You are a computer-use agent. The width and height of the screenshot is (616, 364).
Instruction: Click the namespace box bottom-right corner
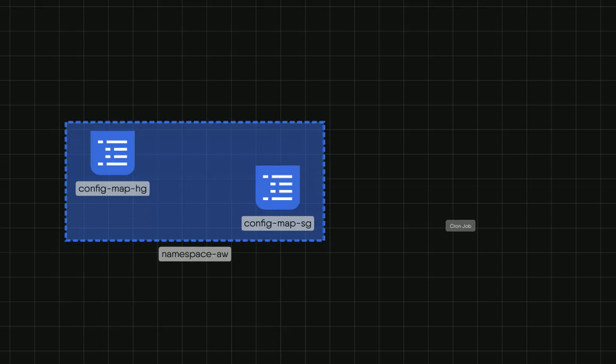click(x=324, y=240)
